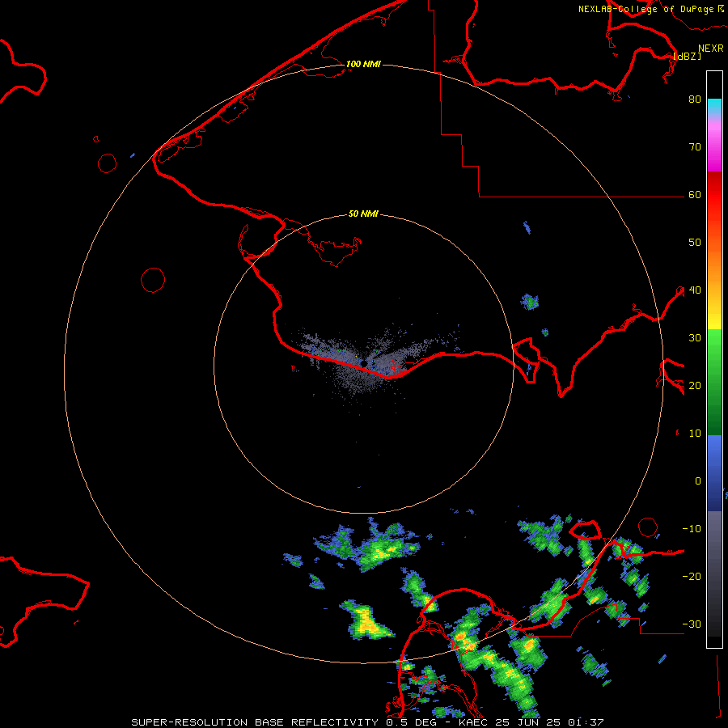Click the 0 value on the dBZ scale

point(698,481)
